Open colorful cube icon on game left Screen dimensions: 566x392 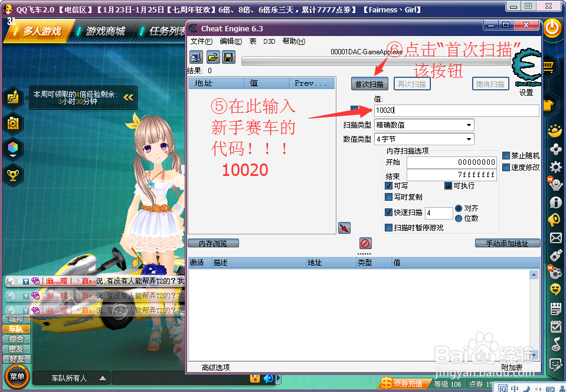click(x=13, y=149)
